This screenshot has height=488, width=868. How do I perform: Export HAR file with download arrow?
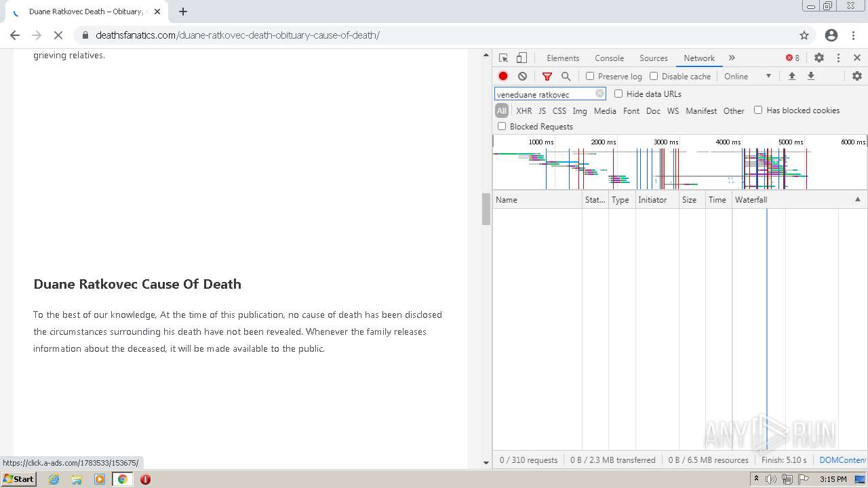click(810, 76)
